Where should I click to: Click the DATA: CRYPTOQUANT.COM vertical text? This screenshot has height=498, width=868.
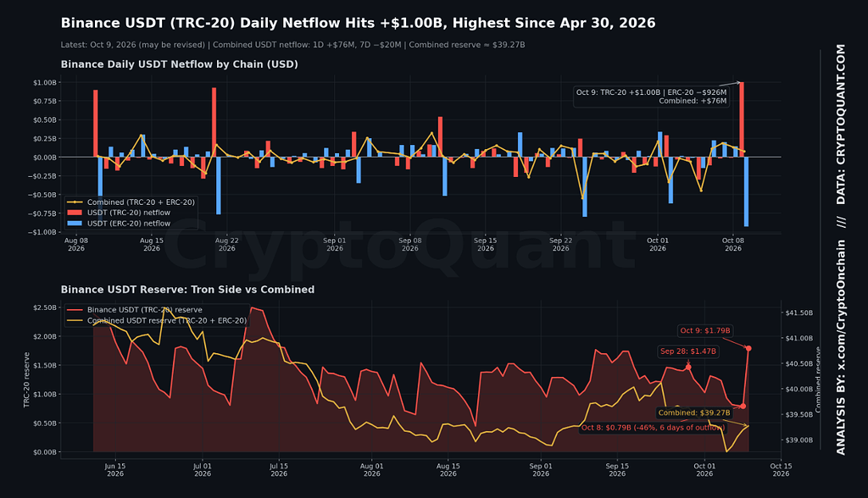pos(841,125)
